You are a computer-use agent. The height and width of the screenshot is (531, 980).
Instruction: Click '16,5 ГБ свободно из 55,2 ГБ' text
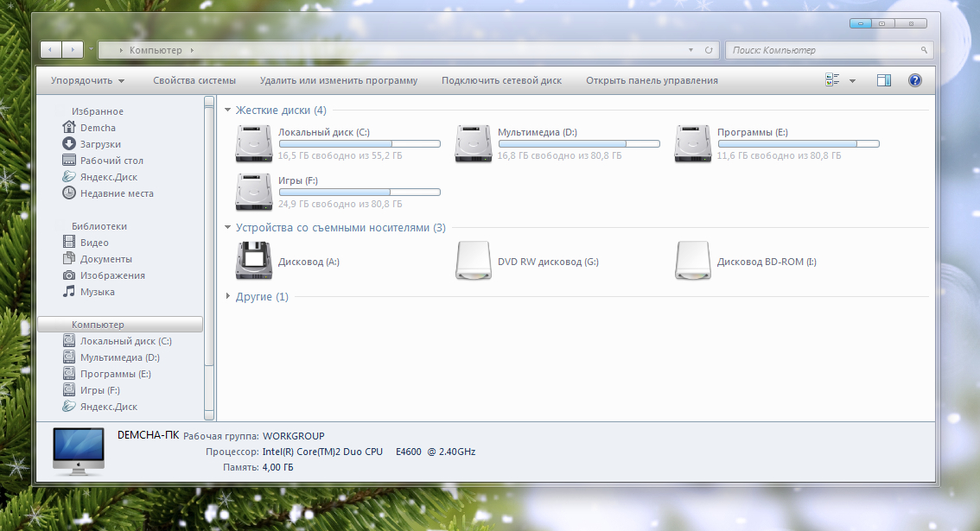[340, 155]
